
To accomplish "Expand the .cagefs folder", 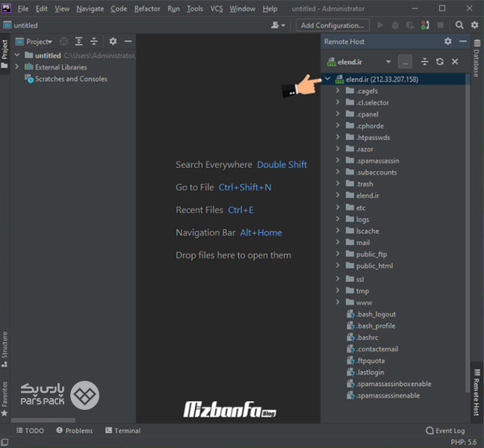I will coord(338,90).
